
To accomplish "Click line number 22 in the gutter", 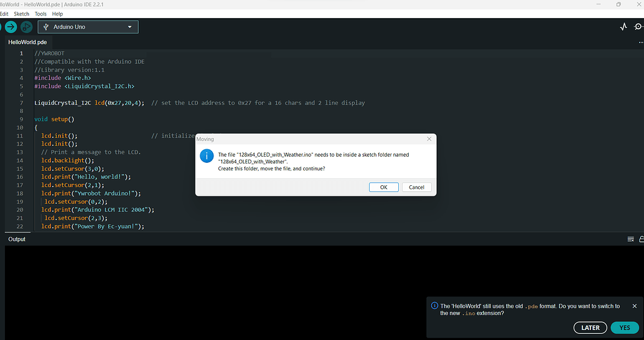I will pyautogui.click(x=20, y=226).
